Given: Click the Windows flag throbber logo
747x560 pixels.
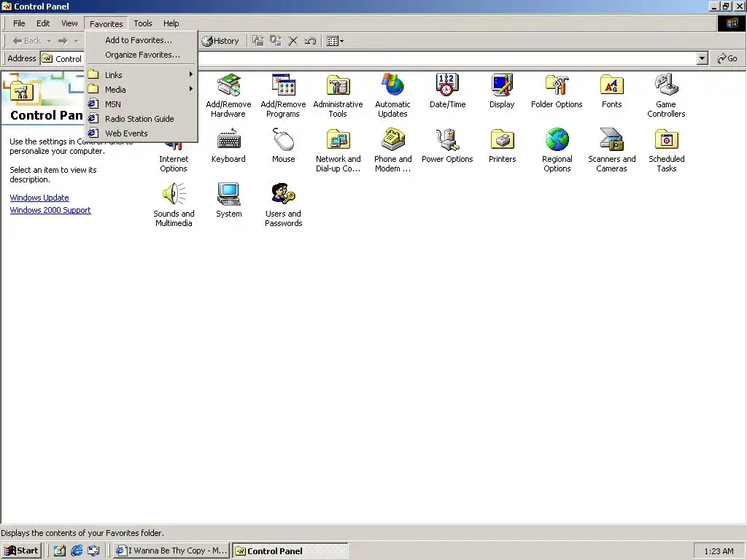Looking at the screenshot, I should tap(731, 23).
